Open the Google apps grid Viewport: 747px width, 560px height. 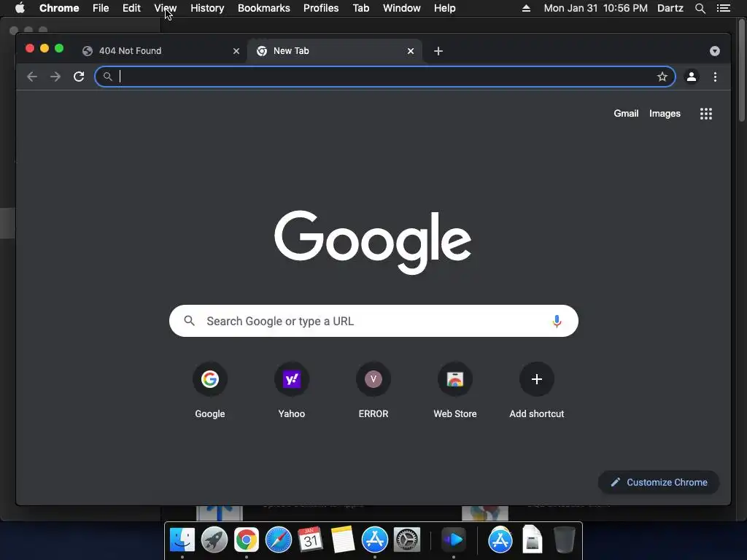click(x=706, y=113)
